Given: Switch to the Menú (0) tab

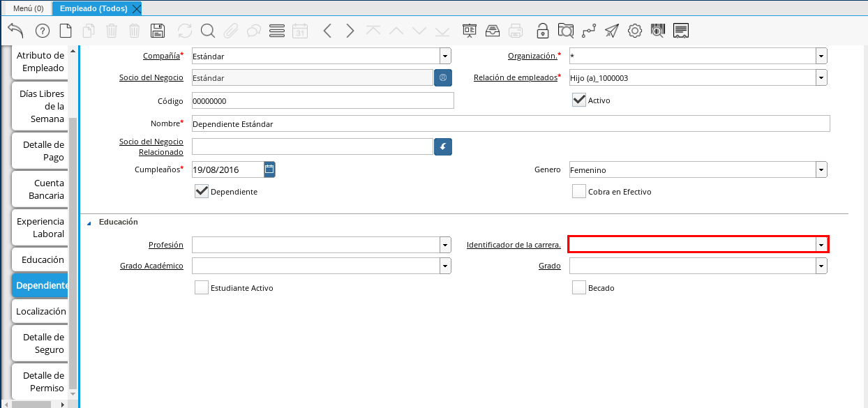Looking at the screenshot, I should (28, 8).
